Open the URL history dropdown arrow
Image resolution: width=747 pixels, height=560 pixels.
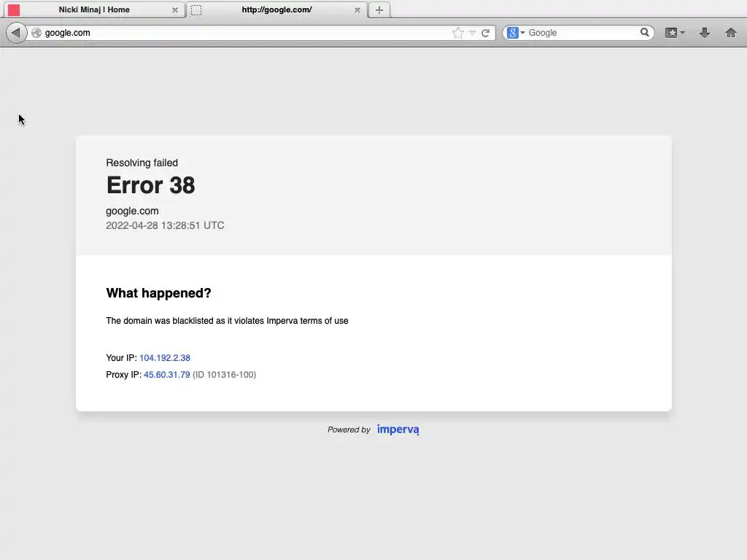[x=472, y=33]
